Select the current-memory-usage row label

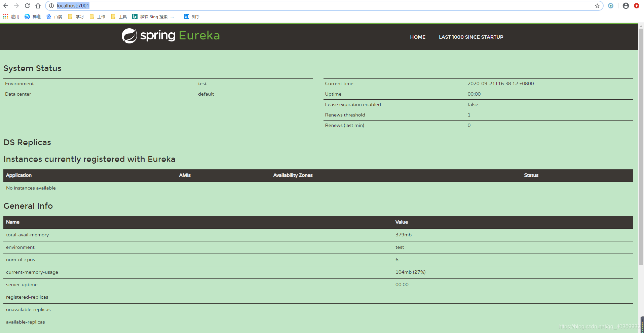click(x=32, y=272)
